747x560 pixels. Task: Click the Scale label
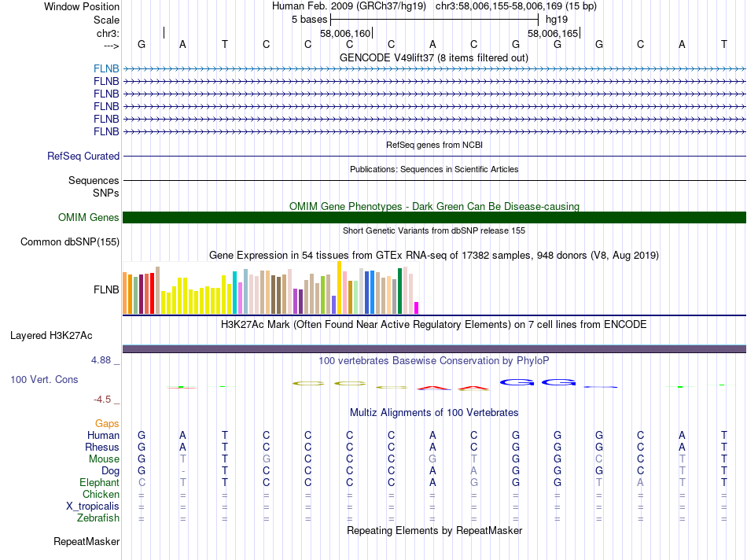pos(106,20)
